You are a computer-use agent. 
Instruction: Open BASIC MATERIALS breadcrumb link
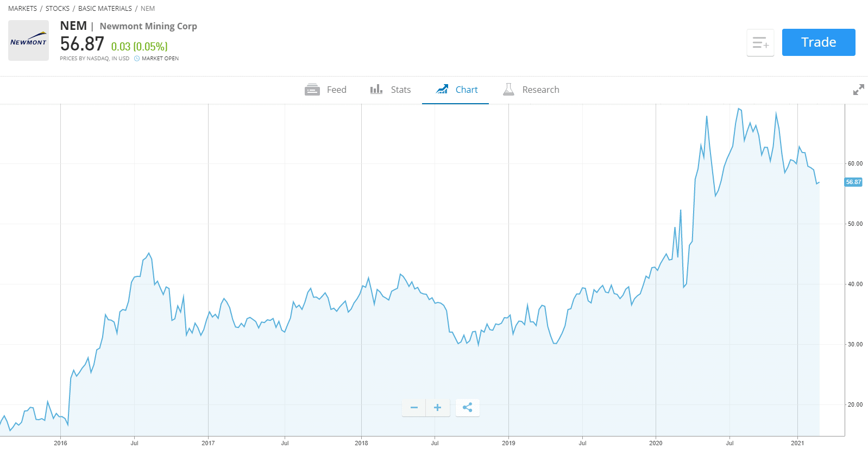(x=105, y=9)
